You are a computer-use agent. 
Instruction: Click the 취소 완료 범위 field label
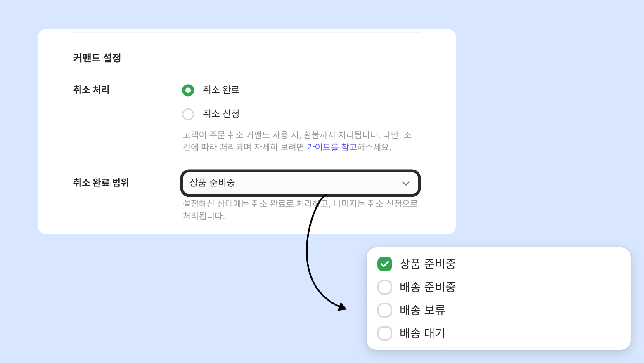[x=101, y=183]
